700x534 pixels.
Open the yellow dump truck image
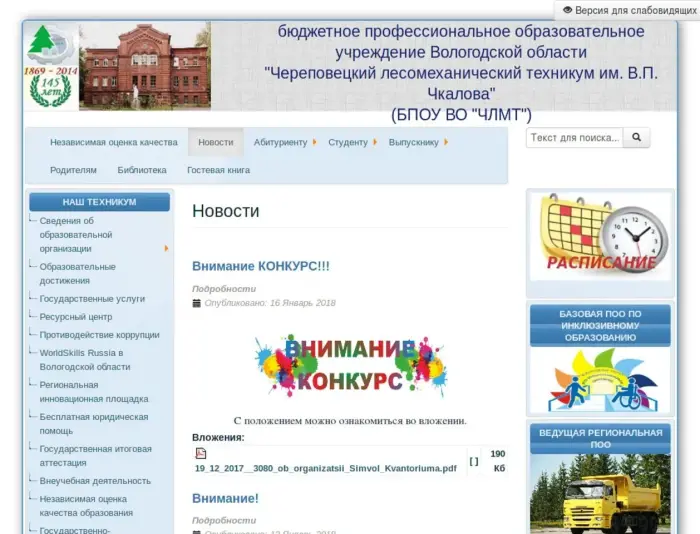[x=600, y=494]
